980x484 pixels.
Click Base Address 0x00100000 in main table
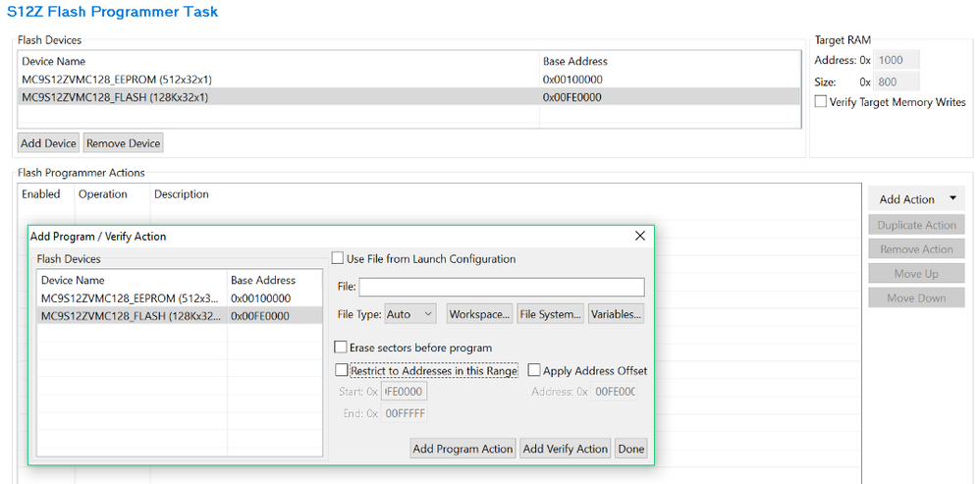pyautogui.click(x=572, y=80)
